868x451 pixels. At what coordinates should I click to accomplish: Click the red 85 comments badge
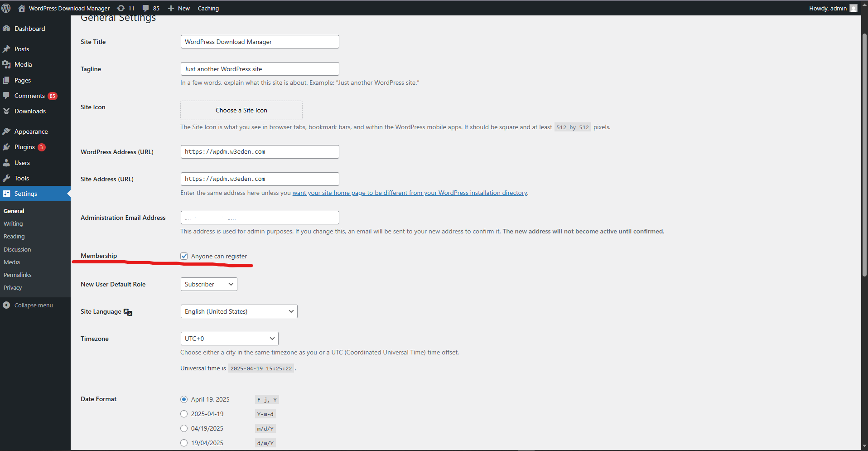[x=53, y=96]
